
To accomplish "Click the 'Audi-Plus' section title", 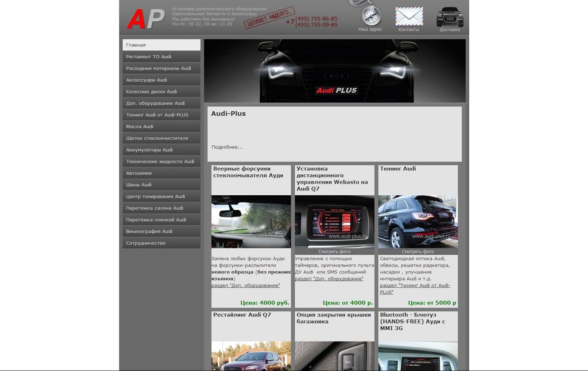I will [228, 113].
